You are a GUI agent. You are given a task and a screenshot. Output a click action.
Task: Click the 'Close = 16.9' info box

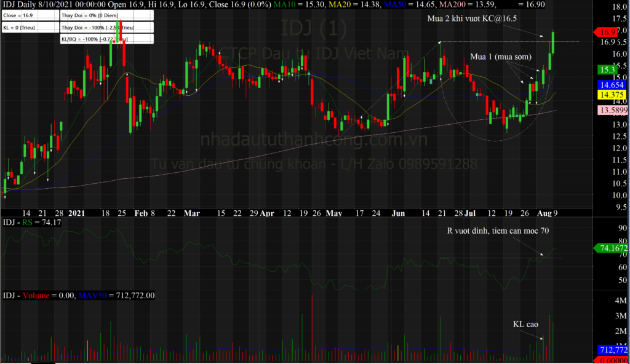tap(30, 16)
